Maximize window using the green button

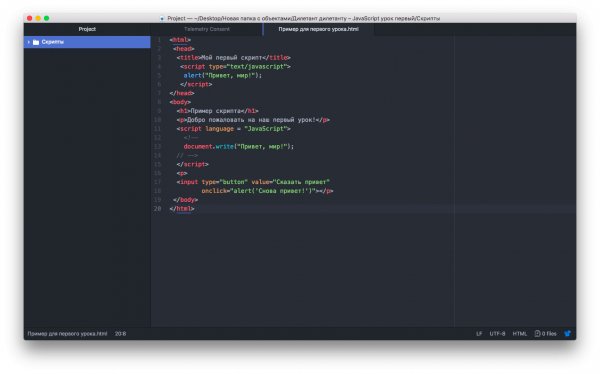pos(47,18)
